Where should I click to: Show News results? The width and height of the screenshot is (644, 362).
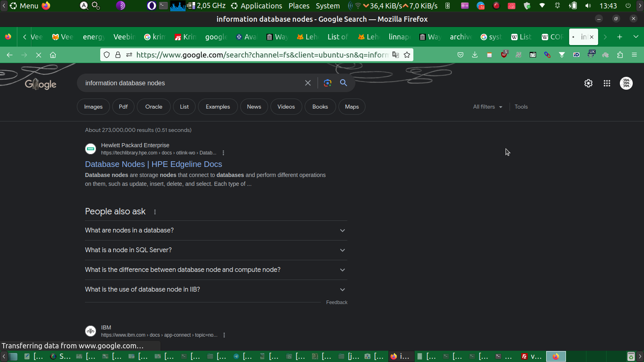coord(254,107)
